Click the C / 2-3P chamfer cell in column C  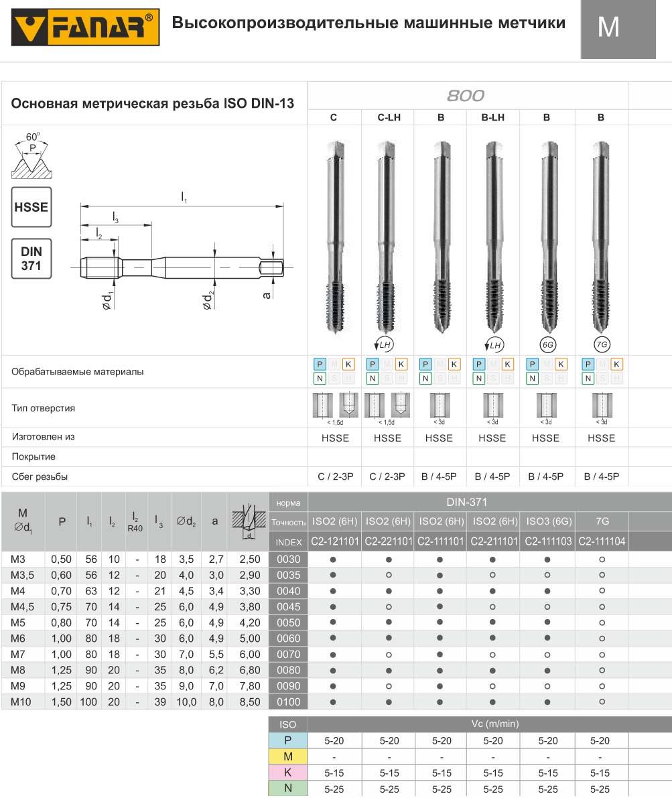pyautogui.click(x=336, y=477)
